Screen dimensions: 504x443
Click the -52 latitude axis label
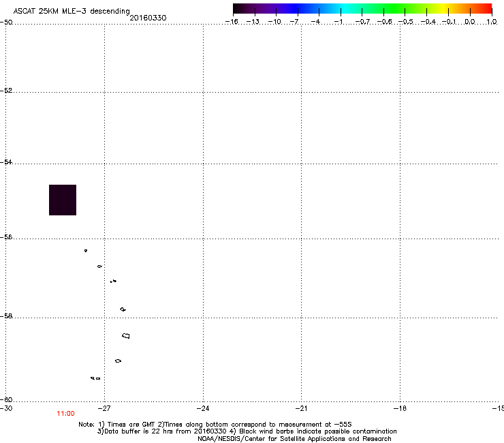(6, 91)
